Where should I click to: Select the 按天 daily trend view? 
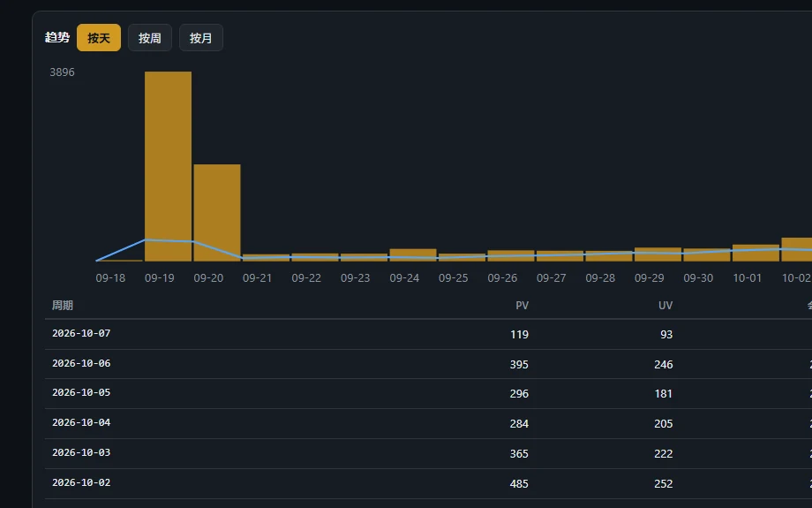[x=98, y=38]
